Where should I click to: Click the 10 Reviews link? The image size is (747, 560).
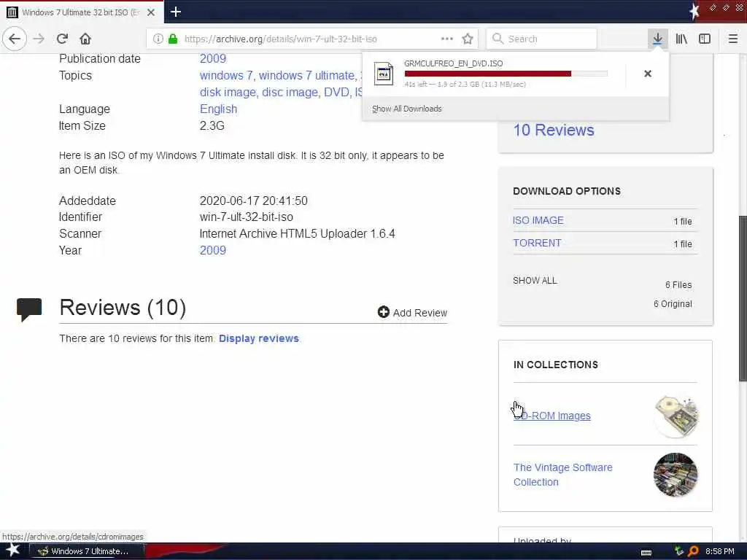pos(554,130)
